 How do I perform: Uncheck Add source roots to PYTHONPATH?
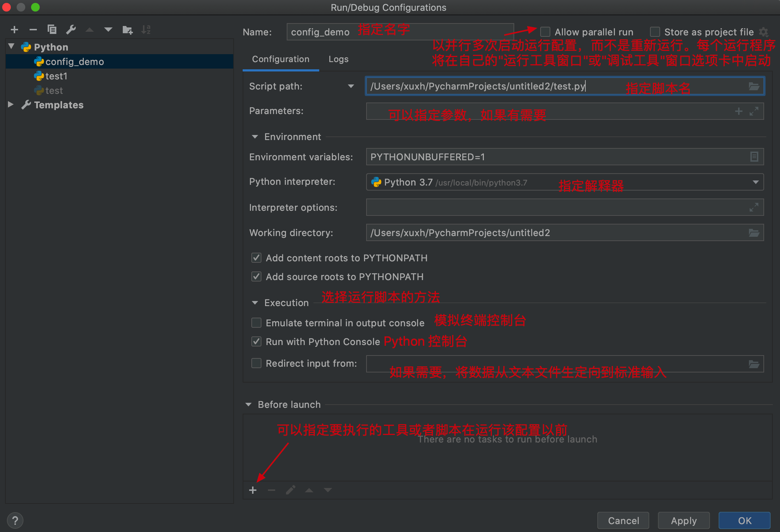click(x=256, y=276)
